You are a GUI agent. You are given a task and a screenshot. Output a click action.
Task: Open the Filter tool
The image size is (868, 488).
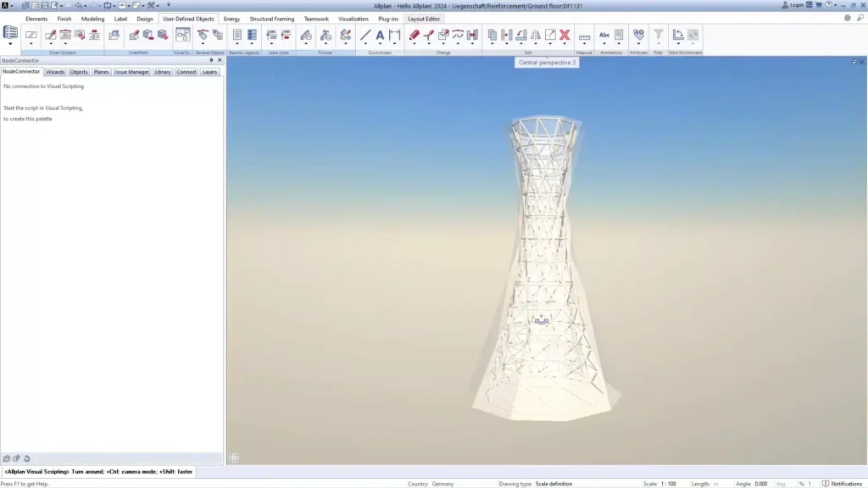pos(659,35)
